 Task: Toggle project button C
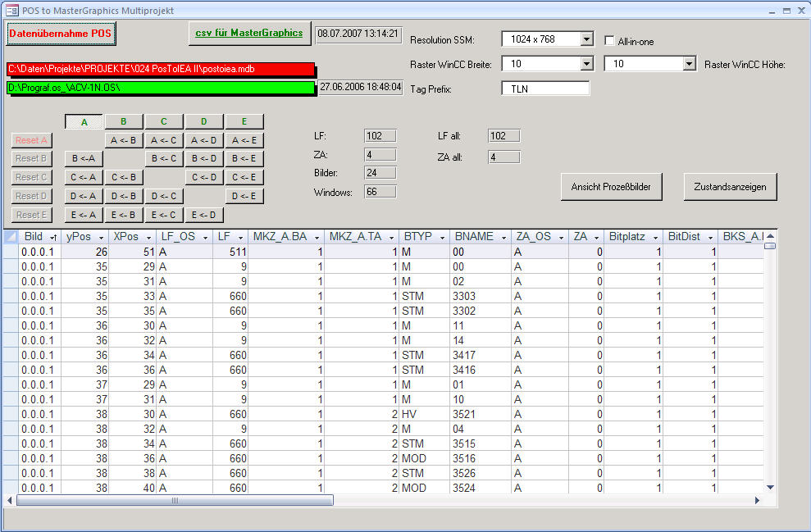(x=164, y=122)
